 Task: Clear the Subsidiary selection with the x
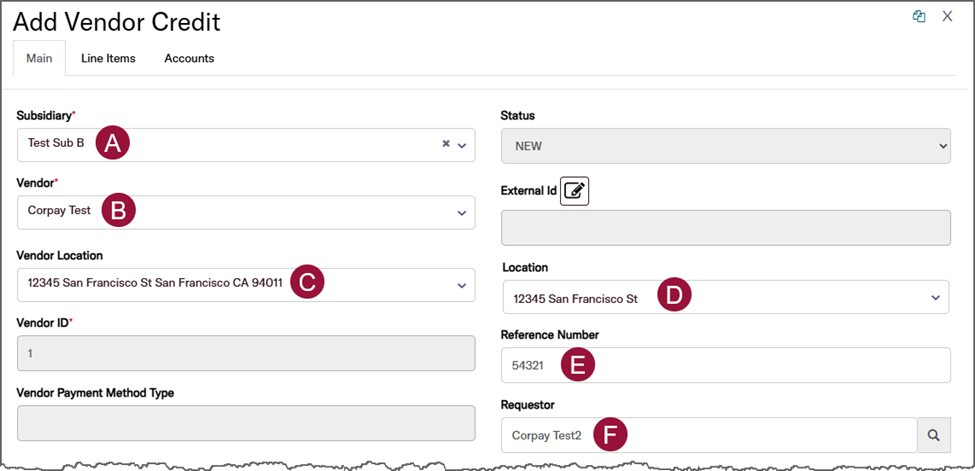(x=446, y=144)
